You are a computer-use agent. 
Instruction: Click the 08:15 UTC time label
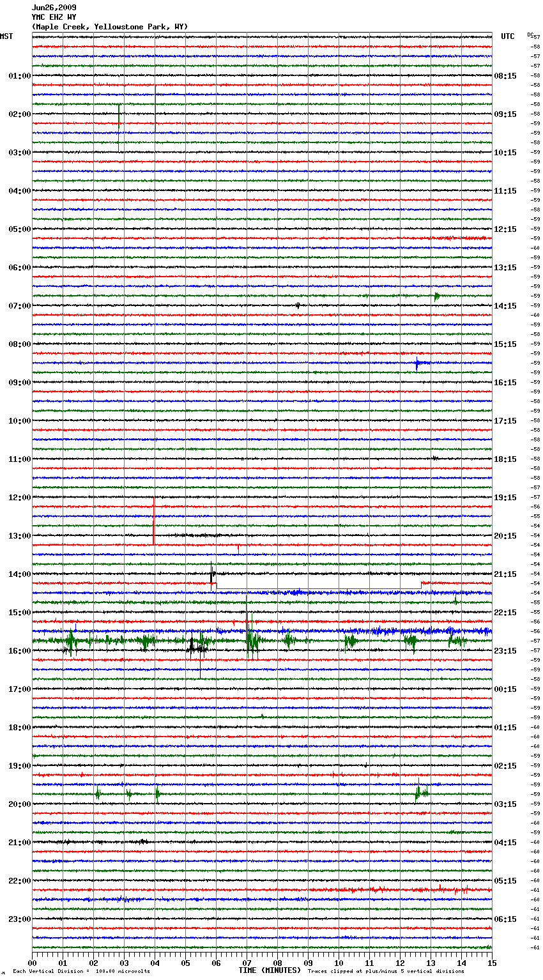[x=505, y=76]
